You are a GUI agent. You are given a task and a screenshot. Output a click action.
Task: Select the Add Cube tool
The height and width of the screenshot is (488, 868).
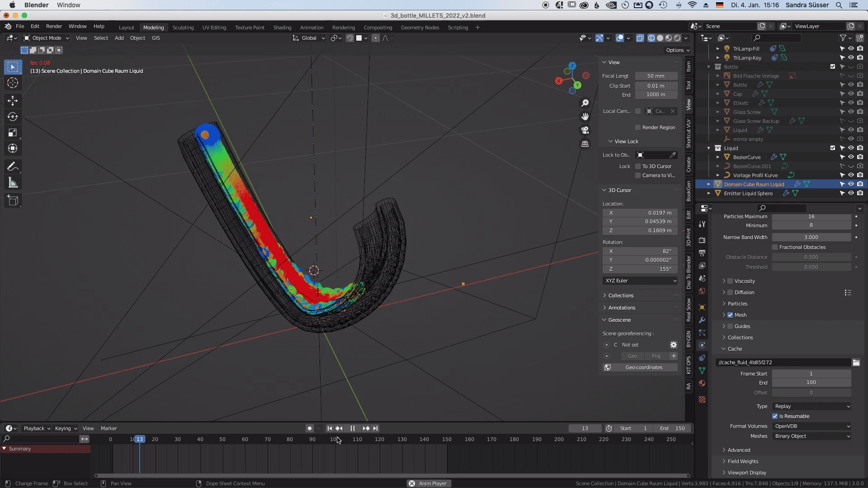tap(13, 201)
